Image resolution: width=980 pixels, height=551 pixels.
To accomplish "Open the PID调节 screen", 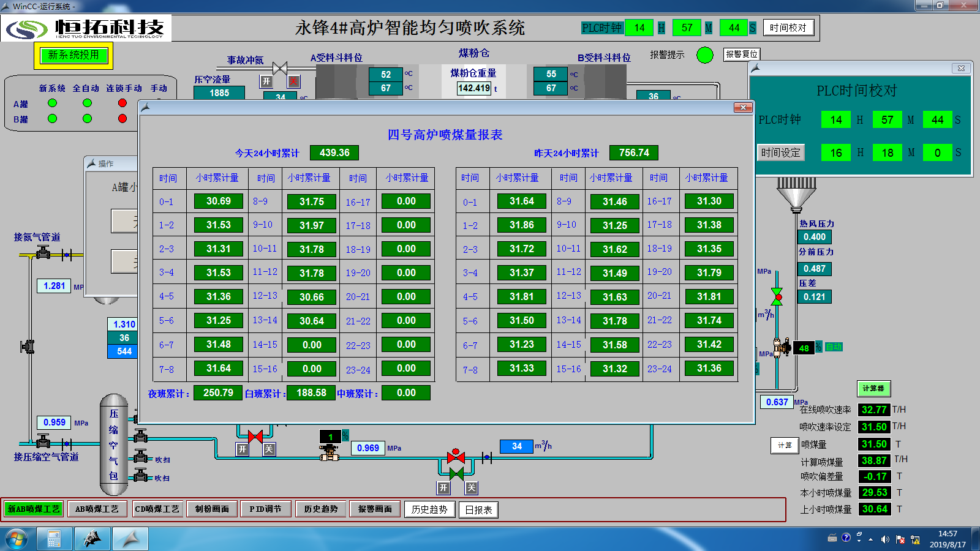I will click(x=265, y=509).
